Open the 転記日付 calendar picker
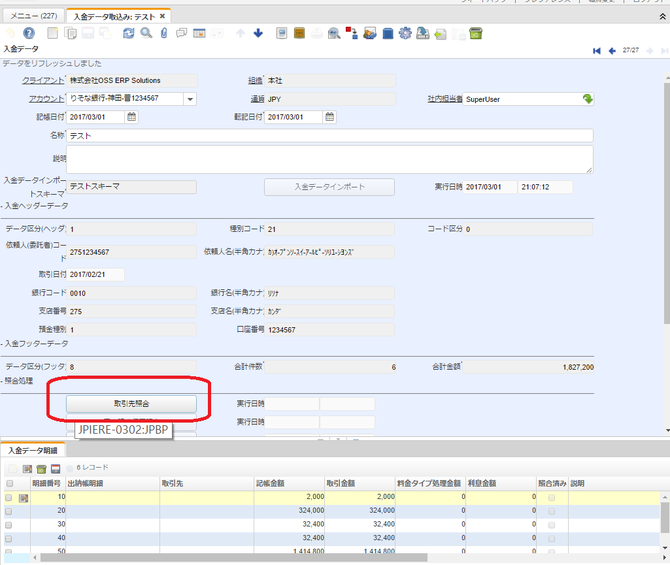This screenshot has width=670, height=565. [329, 117]
